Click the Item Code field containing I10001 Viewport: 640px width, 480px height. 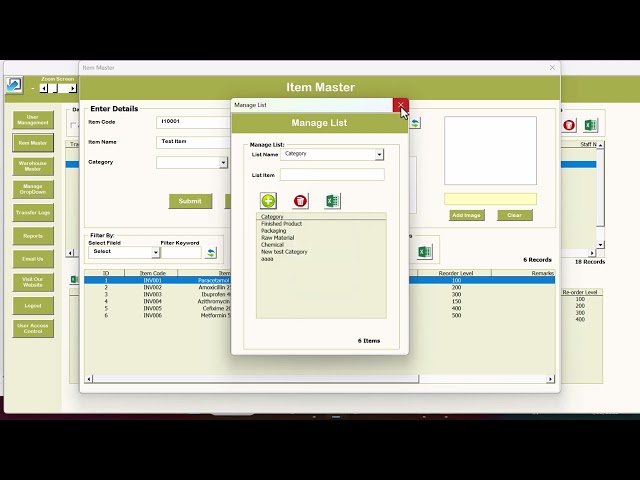pos(193,122)
